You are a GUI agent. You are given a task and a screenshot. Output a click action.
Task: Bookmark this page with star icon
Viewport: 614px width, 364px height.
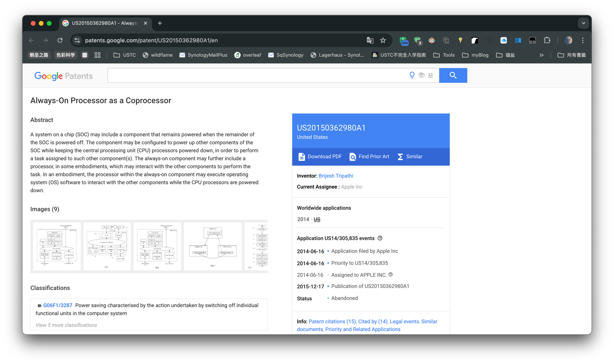[383, 40]
